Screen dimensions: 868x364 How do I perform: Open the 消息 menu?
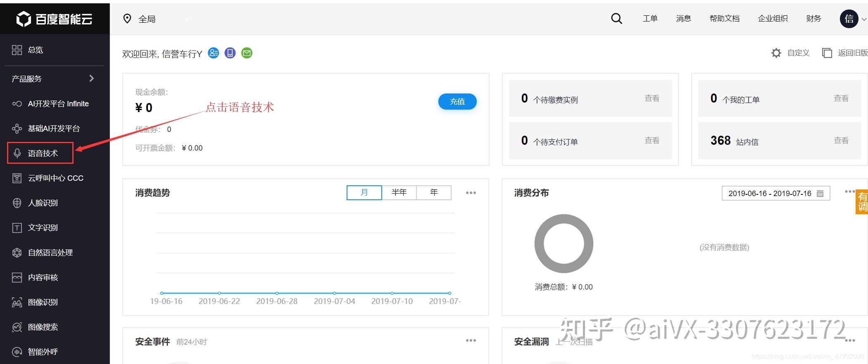pos(683,19)
